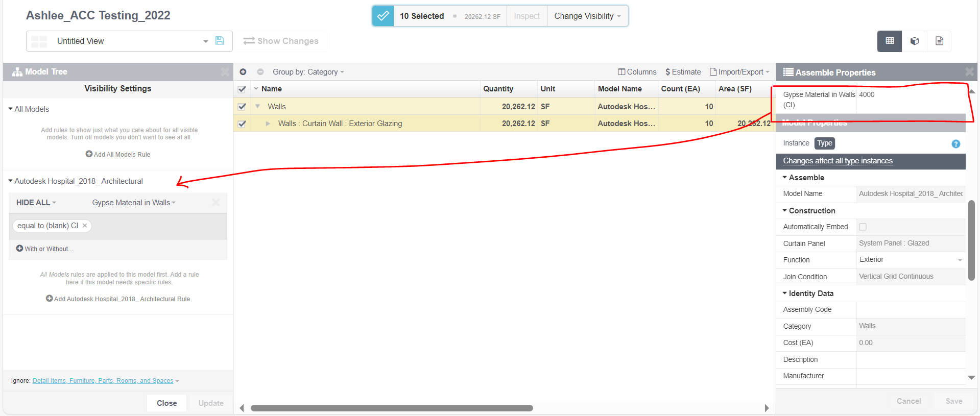This screenshot has width=980, height=416.
Task: Open the Columns chooser
Action: [637, 72]
